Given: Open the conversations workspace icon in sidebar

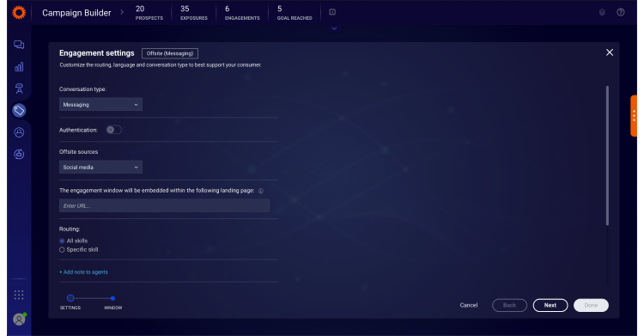Looking at the screenshot, I should pyautogui.click(x=19, y=45).
